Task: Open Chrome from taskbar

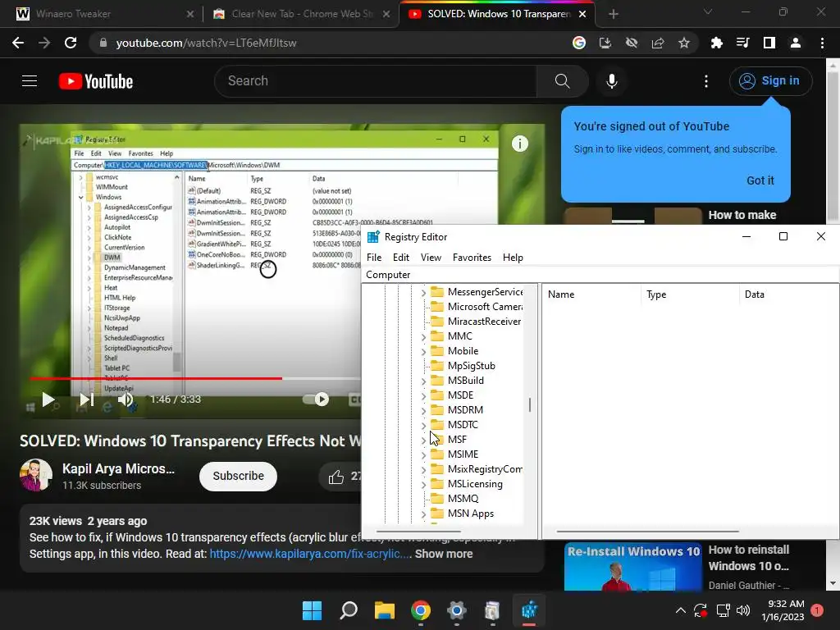Action: pos(421,610)
